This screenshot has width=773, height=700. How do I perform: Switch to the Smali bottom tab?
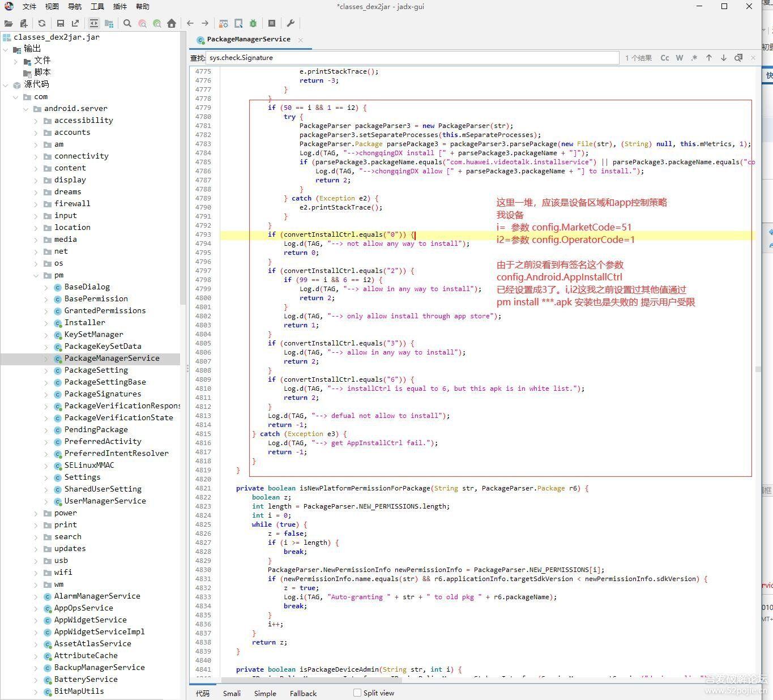pyautogui.click(x=232, y=693)
